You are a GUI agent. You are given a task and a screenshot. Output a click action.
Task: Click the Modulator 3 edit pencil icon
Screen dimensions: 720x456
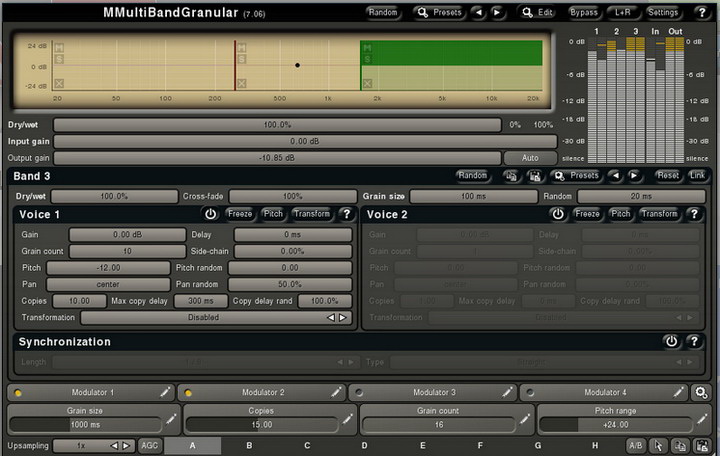click(x=508, y=392)
